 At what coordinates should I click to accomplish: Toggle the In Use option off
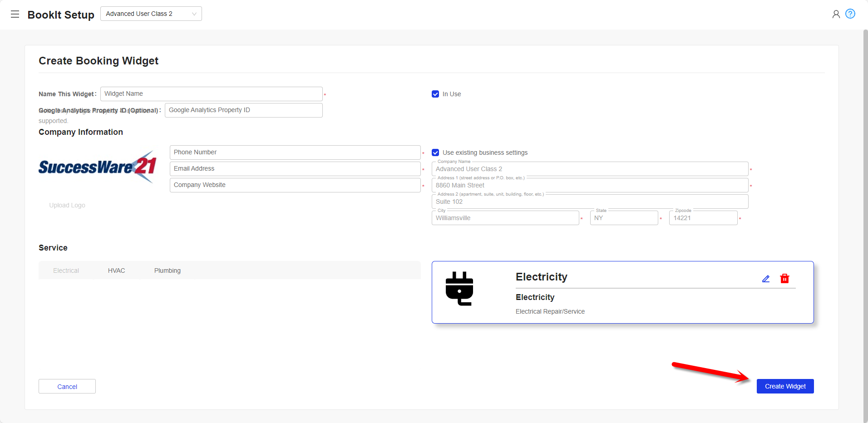coord(435,94)
